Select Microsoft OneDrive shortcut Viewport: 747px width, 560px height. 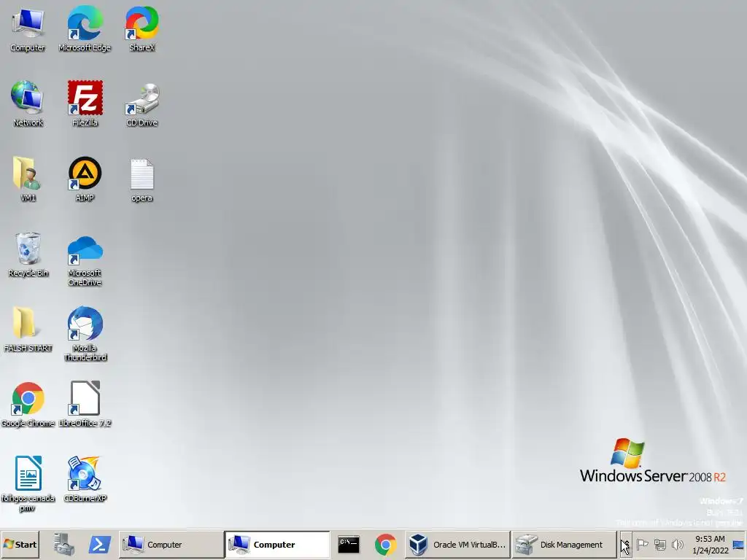(85, 260)
